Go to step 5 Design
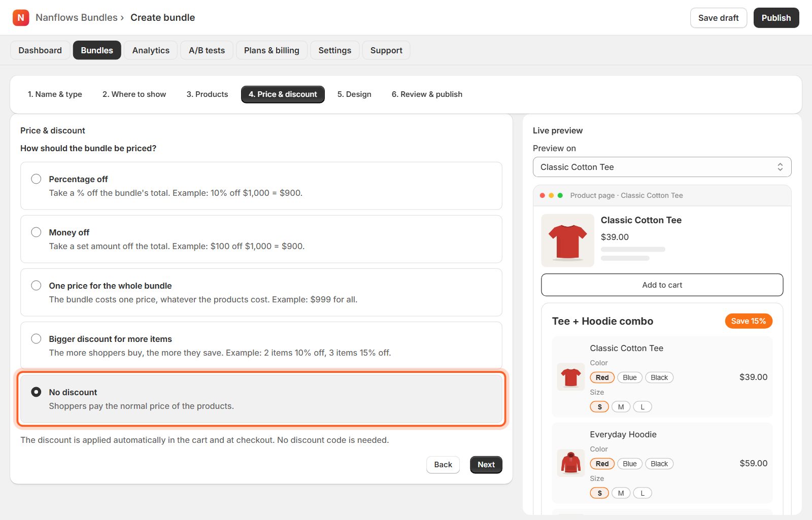 354,94
